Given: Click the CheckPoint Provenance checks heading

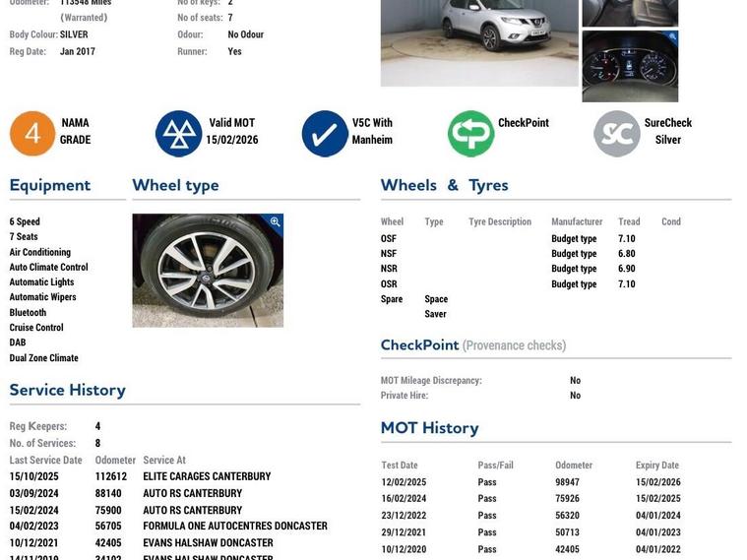Looking at the screenshot, I should coord(472,345).
